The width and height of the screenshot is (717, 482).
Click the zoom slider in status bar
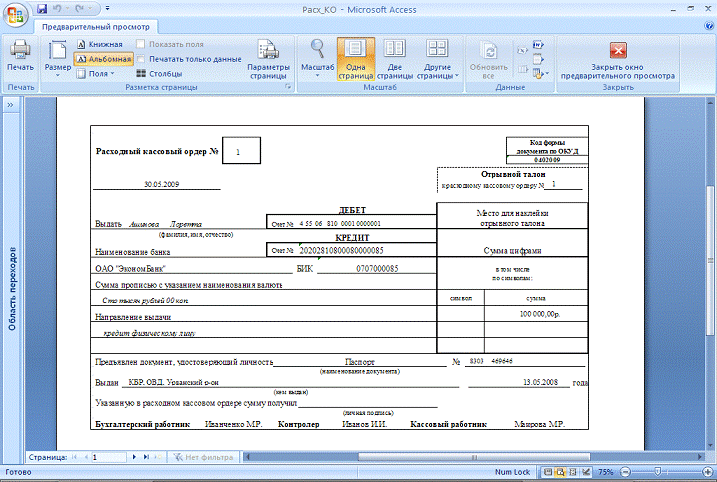pyautogui.click(x=657, y=471)
